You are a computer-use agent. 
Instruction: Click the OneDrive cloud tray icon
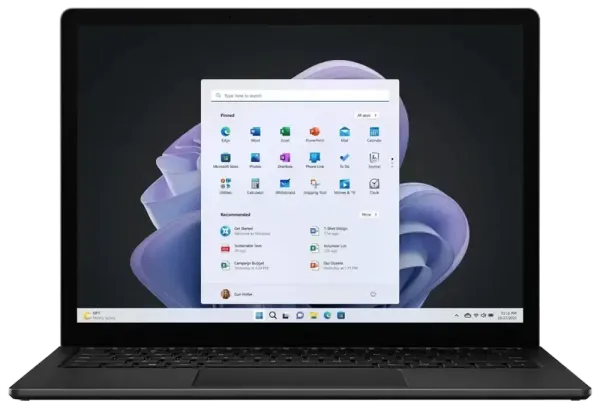[x=467, y=315]
